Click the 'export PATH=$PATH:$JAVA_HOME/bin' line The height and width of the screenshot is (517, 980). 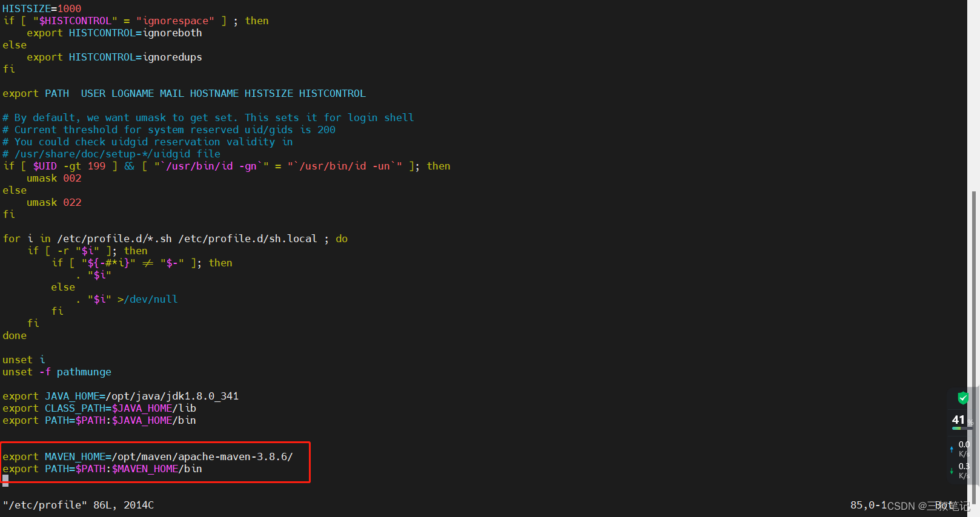99,420
